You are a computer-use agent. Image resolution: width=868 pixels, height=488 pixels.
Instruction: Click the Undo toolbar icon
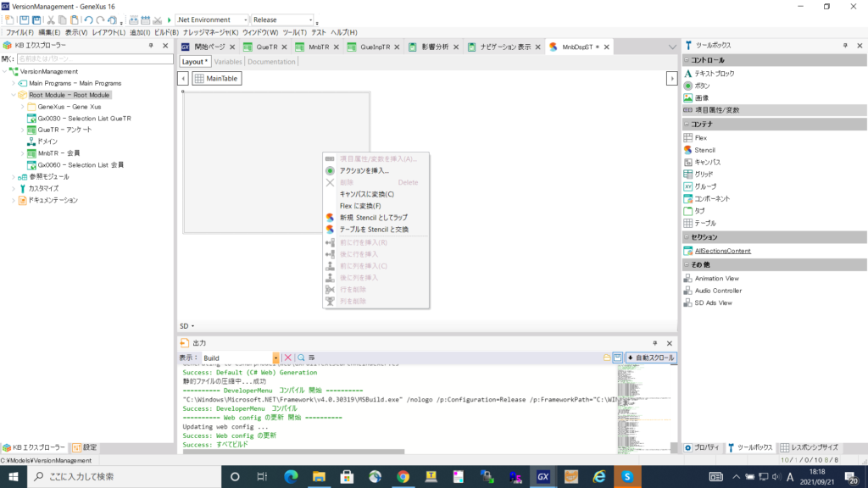click(88, 20)
